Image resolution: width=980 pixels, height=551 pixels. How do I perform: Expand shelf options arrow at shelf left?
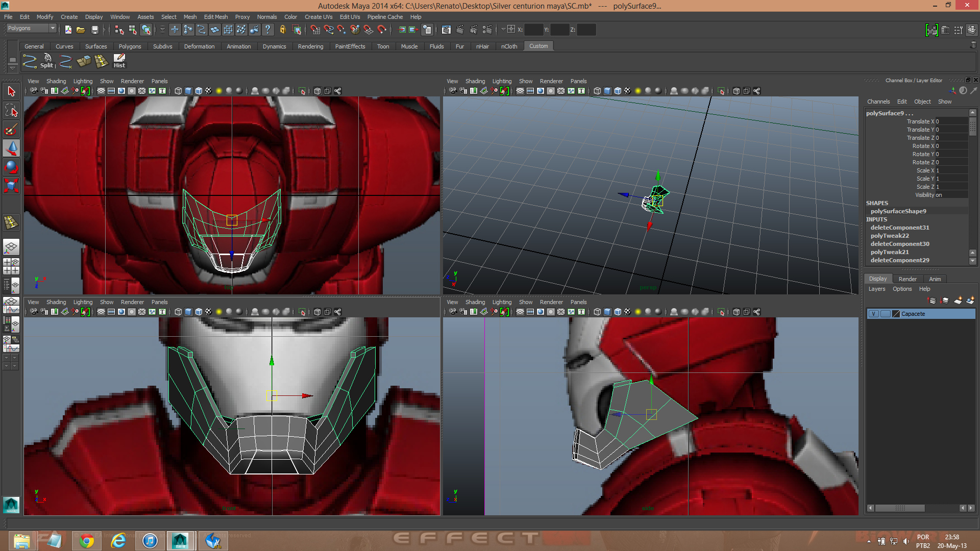(x=13, y=68)
